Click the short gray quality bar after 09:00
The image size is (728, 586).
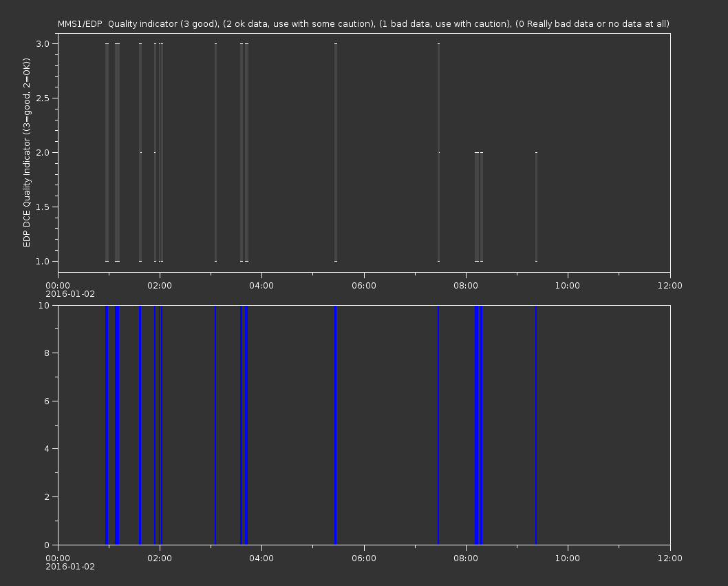pyautogui.click(x=536, y=207)
